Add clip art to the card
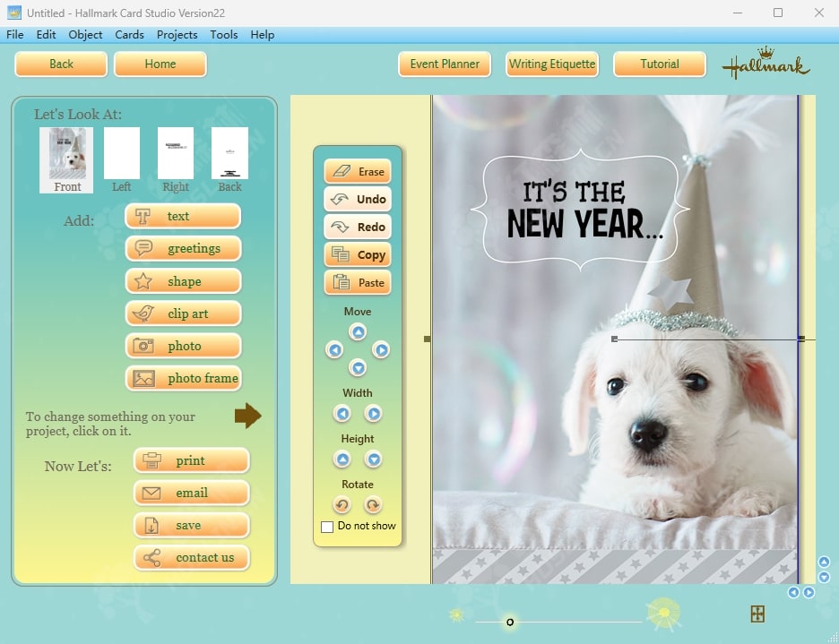 pos(183,313)
